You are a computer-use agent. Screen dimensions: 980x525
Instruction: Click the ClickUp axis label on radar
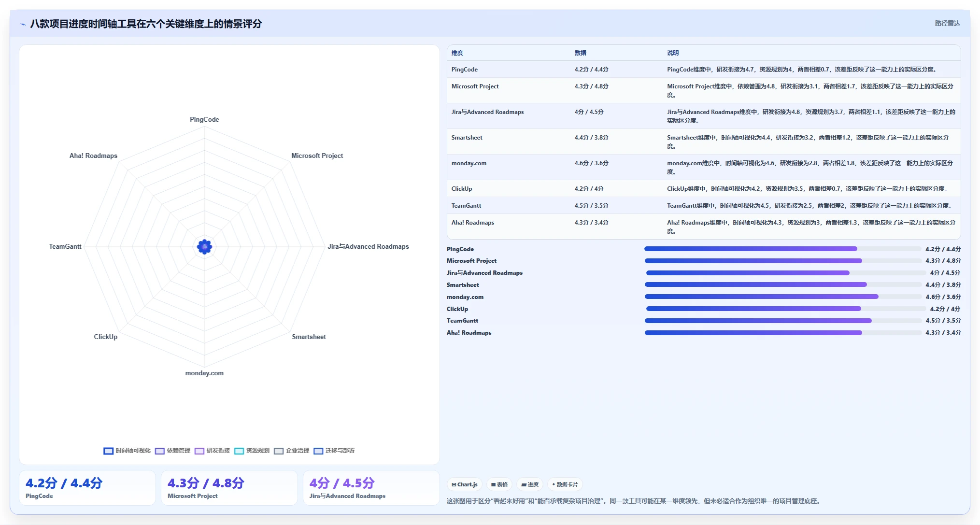click(x=106, y=337)
